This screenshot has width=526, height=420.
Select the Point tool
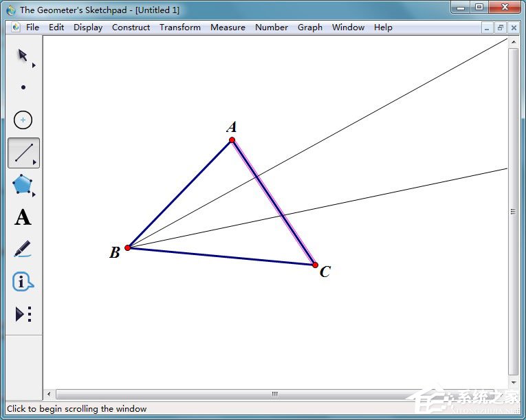[23, 87]
